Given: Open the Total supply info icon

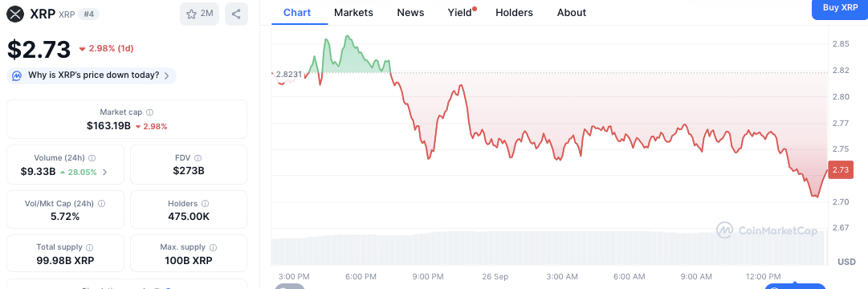Looking at the screenshot, I should [90, 247].
